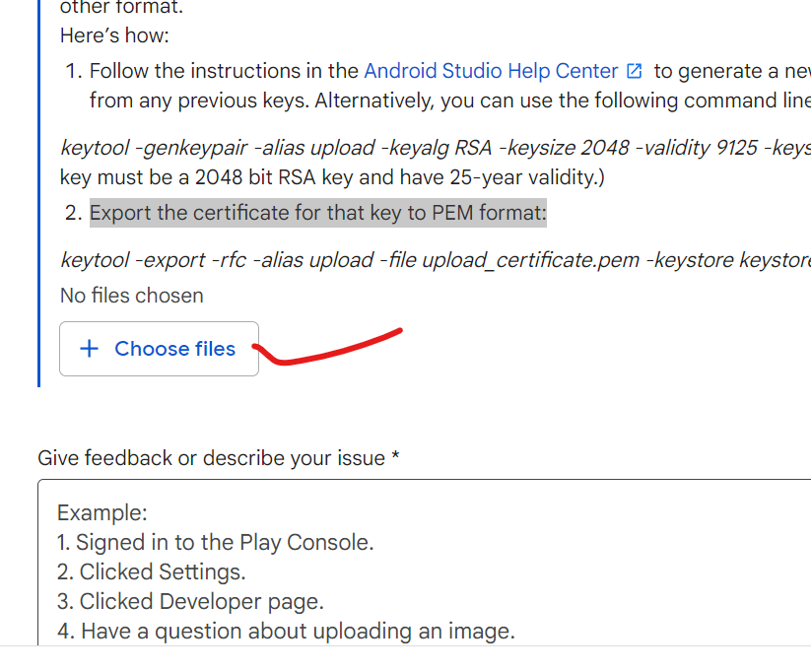Click the 'Clicked Developer page' example line

(201, 601)
